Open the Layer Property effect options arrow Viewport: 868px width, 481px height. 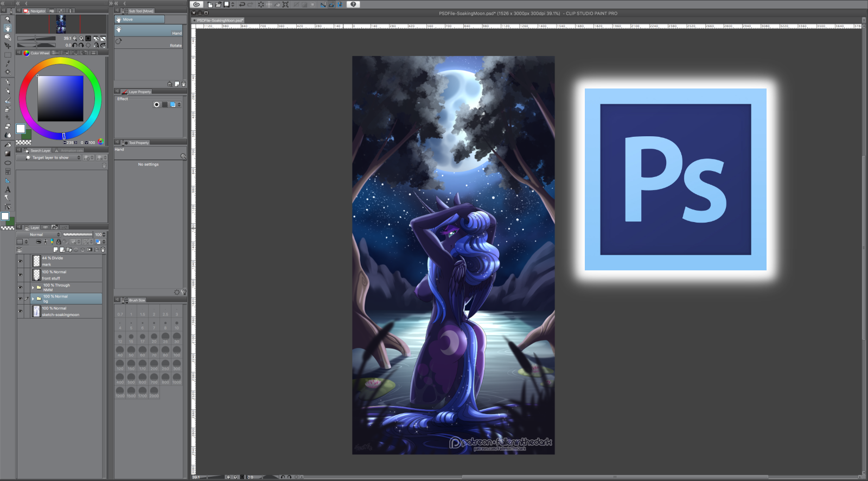[179, 105]
